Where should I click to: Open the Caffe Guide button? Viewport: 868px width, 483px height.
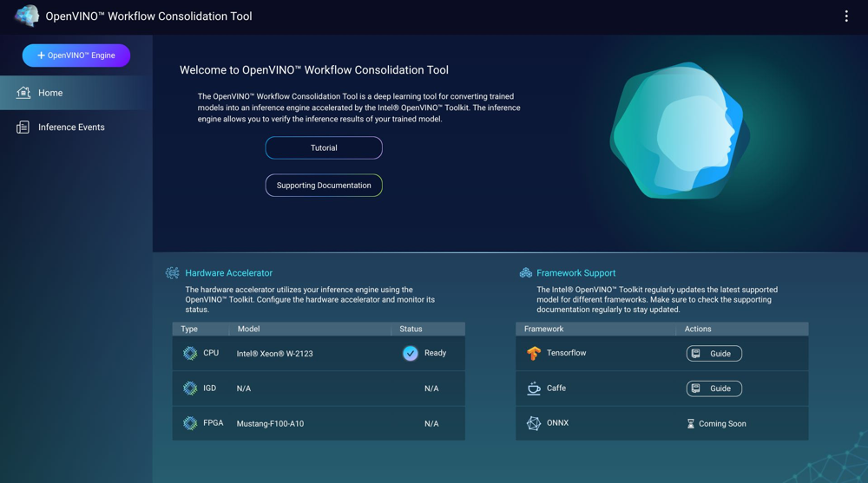click(713, 388)
